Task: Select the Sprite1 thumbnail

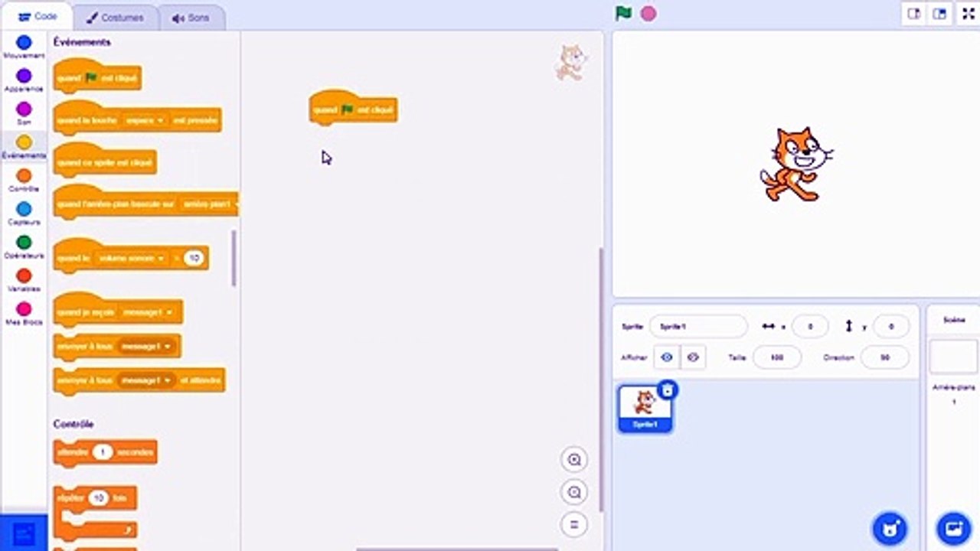Action: pyautogui.click(x=645, y=409)
